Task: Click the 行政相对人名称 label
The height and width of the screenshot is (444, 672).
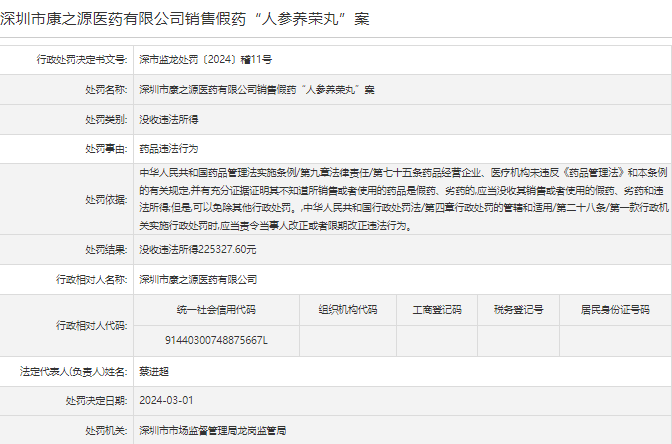Action: (92, 279)
